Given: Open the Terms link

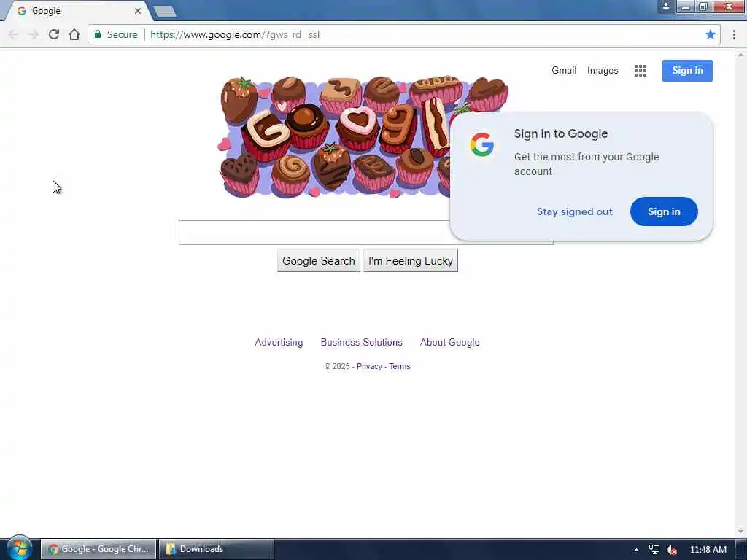Looking at the screenshot, I should [x=399, y=366].
